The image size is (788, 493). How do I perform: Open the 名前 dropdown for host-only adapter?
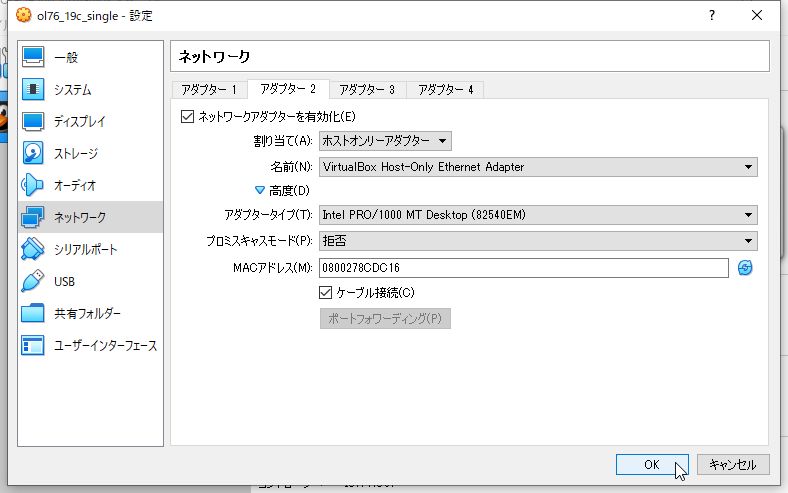(538, 167)
